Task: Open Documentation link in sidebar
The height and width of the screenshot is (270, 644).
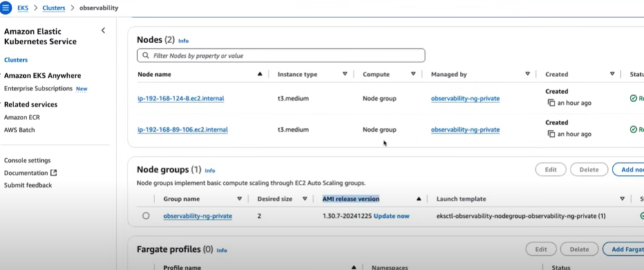Action: tap(26, 173)
